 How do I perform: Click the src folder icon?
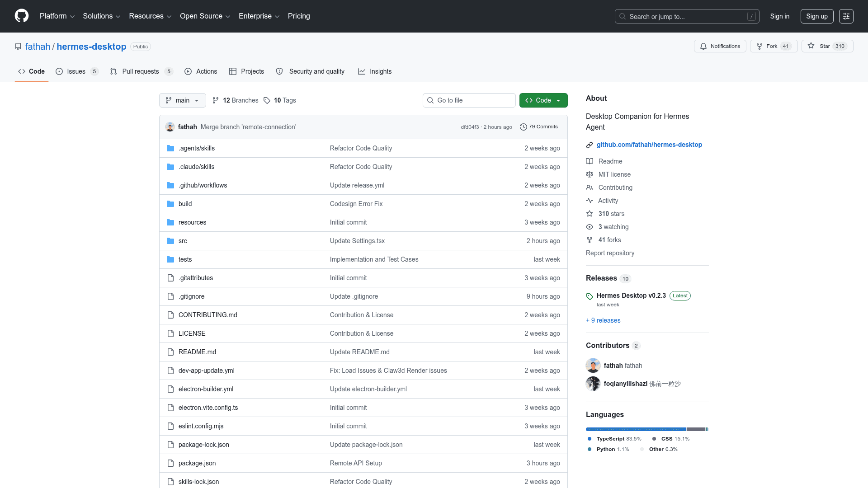[x=170, y=241]
